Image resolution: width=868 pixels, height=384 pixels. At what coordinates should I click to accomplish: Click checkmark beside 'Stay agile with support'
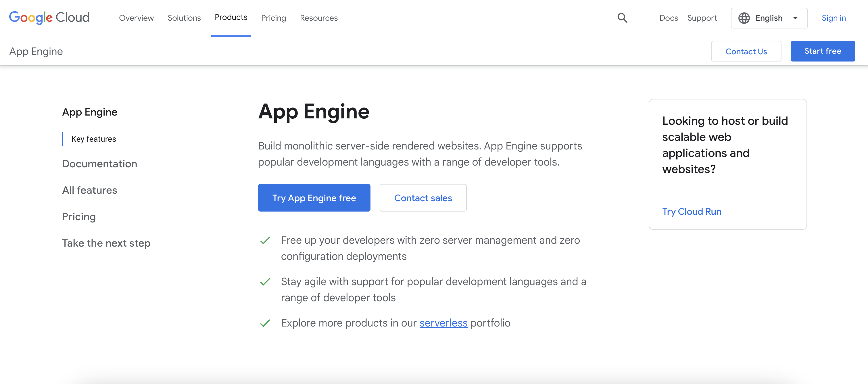[265, 282]
